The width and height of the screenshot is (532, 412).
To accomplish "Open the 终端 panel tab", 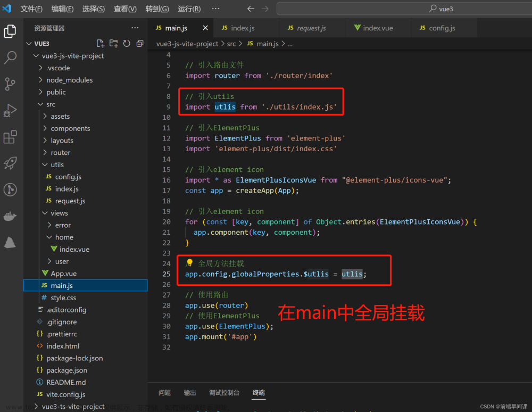I will [x=259, y=393].
